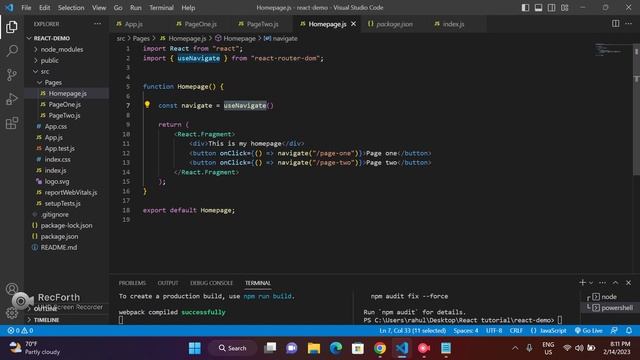640x360 pixels.
Task: Expand the Outline section
Action: tap(66, 309)
